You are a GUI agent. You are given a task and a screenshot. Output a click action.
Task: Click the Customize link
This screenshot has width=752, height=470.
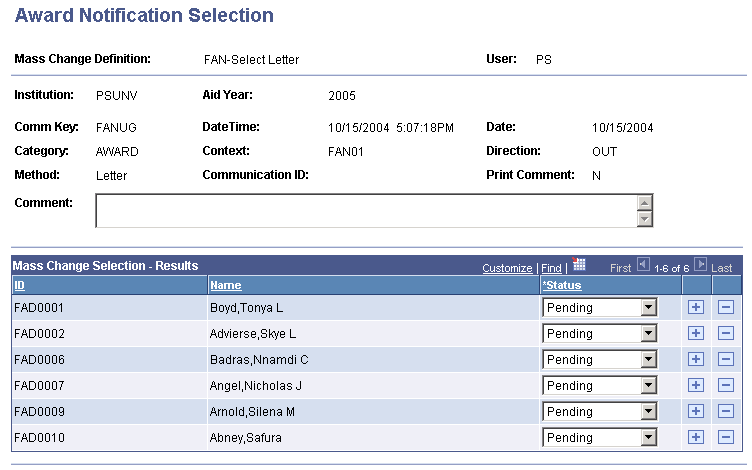coord(508,268)
